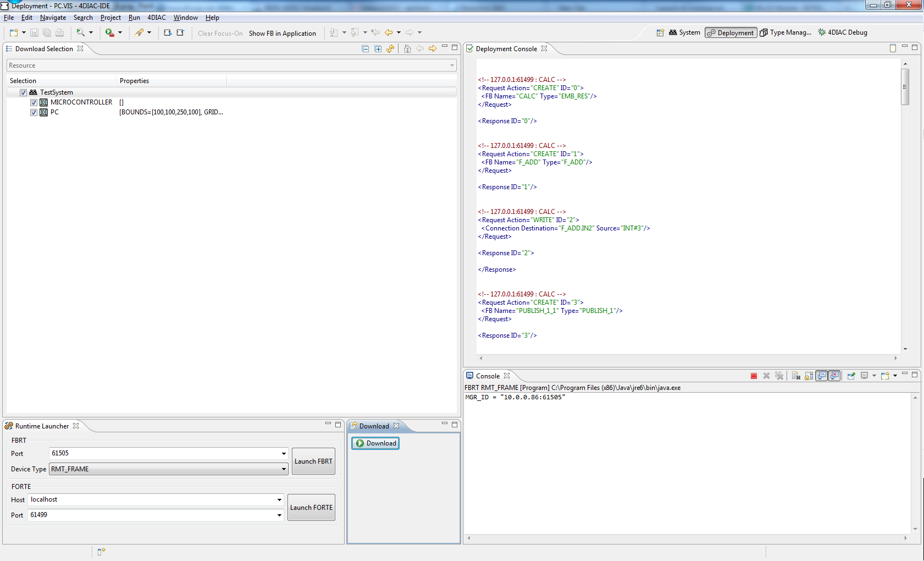Open the Window menu
924x561 pixels.
[x=186, y=18]
